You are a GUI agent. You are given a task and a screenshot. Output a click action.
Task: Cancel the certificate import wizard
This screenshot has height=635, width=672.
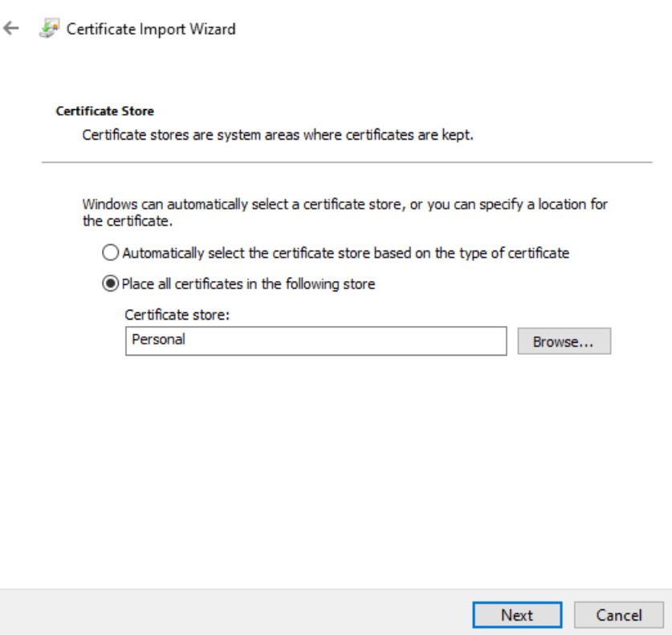point(619,615)
